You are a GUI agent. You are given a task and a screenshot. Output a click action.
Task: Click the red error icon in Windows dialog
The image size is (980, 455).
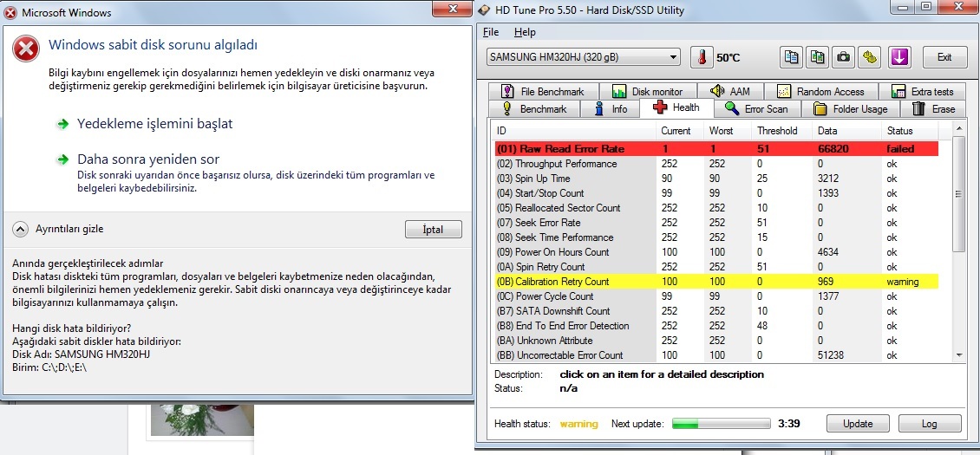[x=26, y=49]
